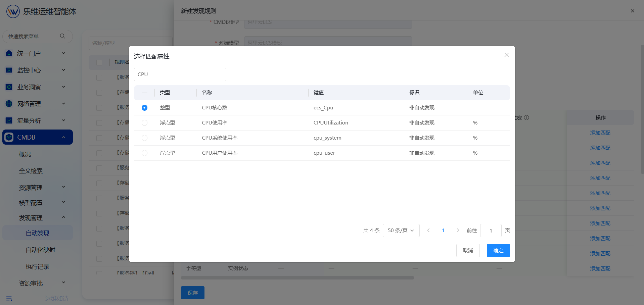Screen dimensions: 644x305
Task: Click the CPUUtilization key cell
Action: pyautogui.click(x=331, y=123)
